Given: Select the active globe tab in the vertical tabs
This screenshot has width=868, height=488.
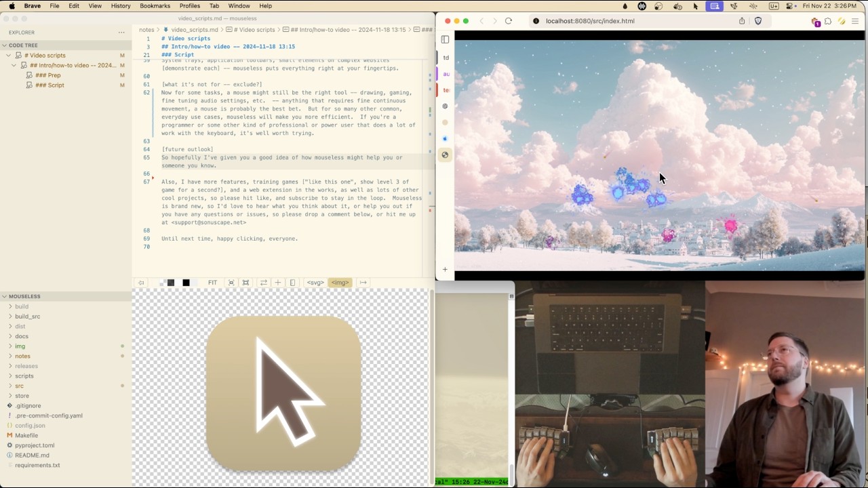Looking at the screenshot, I should (x=445, y=155).
